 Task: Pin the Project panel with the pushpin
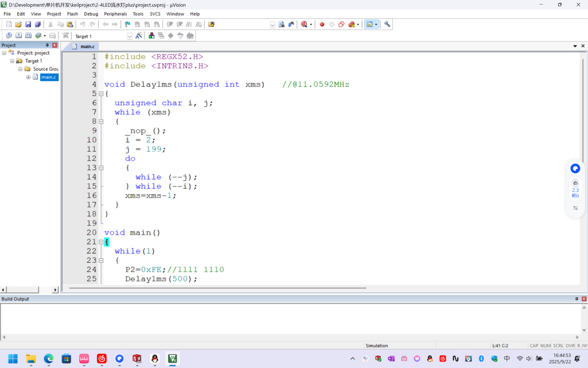(48, 45)
